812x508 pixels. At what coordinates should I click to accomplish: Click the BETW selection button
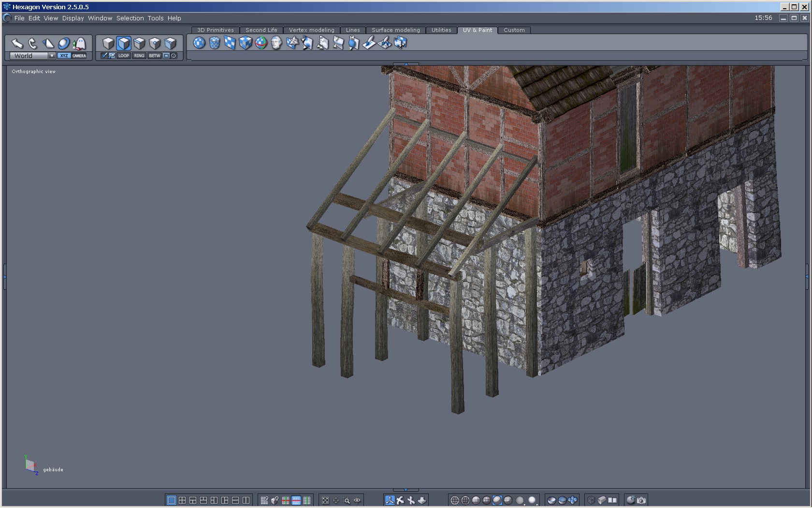(155, 56)
